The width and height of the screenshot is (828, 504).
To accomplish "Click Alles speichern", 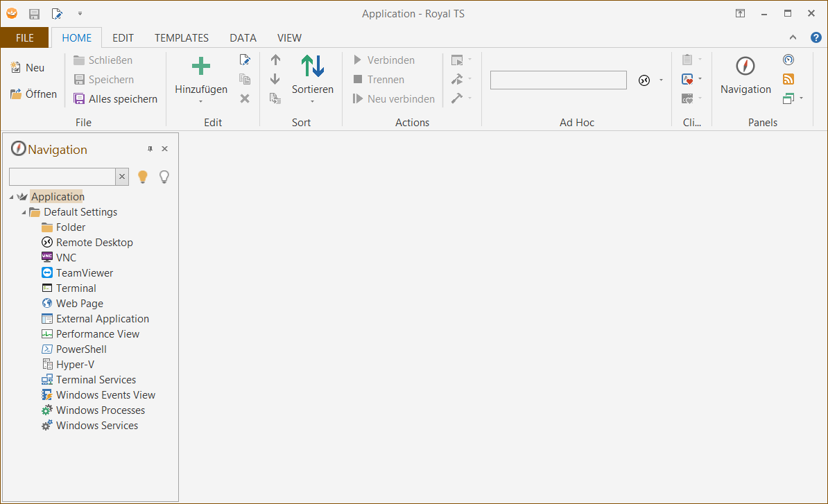I will tap(116, 98).
